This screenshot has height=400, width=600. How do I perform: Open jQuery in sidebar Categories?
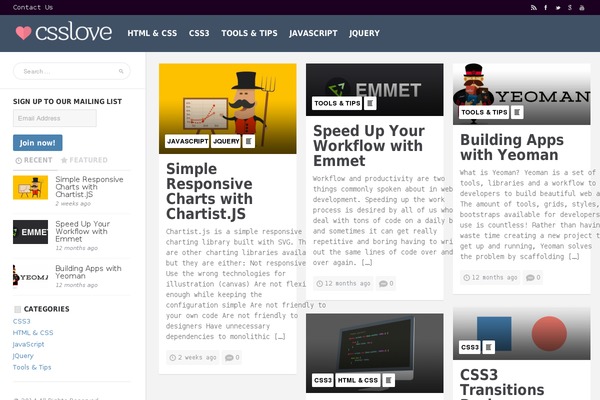coord(23,356)
